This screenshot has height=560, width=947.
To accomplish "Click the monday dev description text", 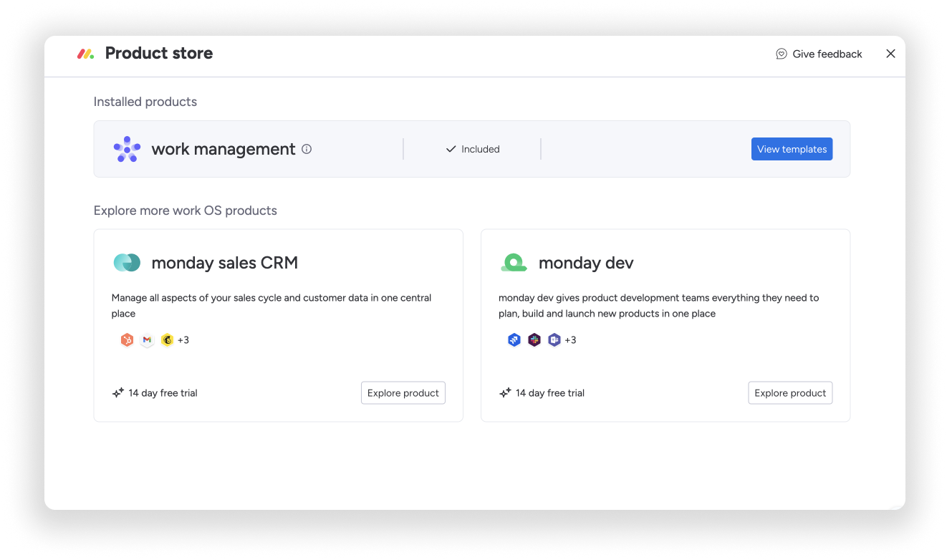I will (x=658, y=306).
